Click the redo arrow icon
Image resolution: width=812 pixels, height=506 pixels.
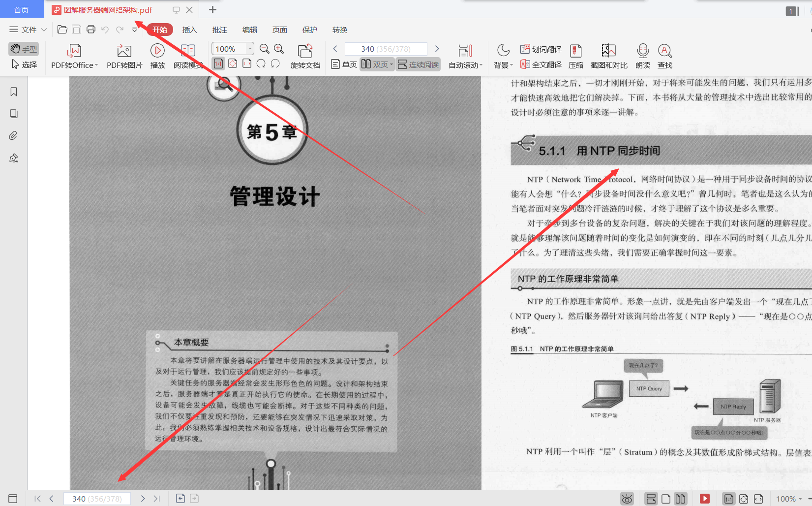[x=120, y=30]
